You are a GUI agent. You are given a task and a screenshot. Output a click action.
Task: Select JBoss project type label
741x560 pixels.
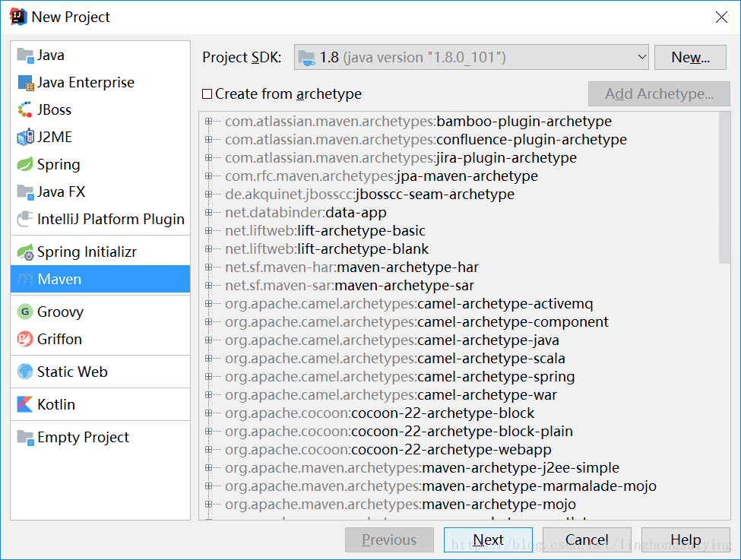[55, 109]
